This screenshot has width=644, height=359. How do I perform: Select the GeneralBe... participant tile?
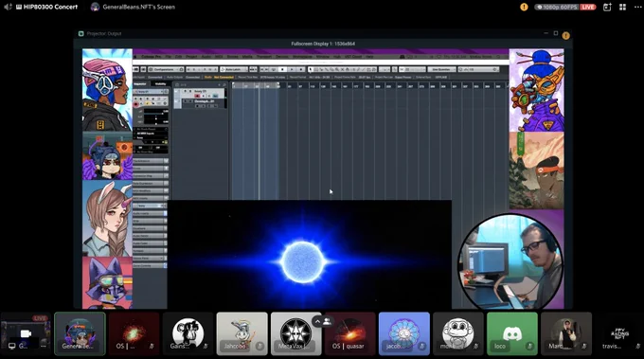point(80,333)
